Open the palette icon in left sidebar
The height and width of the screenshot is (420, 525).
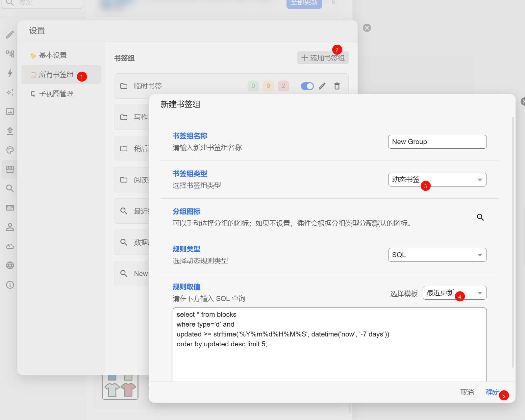point(10,150)
